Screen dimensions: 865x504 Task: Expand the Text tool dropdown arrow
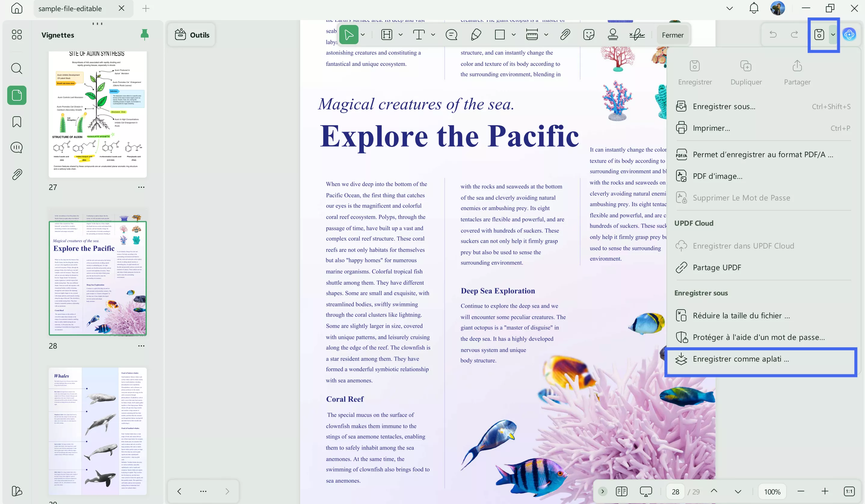433,35
